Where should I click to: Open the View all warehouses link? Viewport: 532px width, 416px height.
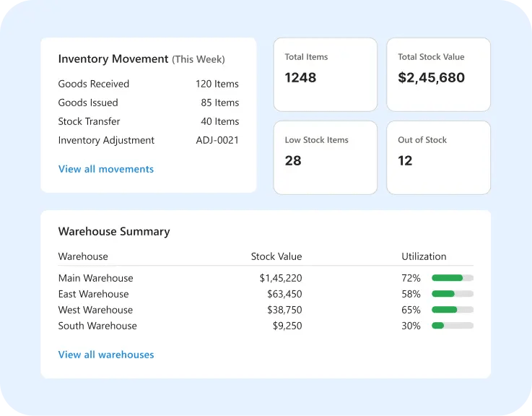106,355
